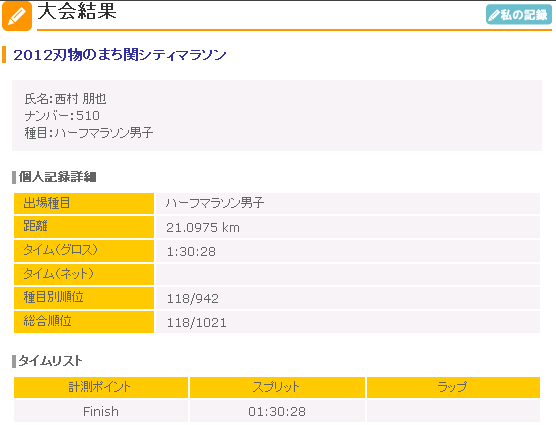Click the 大会結果 page heading
Image resolution: width=556 pixels, height=425 pixels.
pyautogui.click(x=77, y=11)
